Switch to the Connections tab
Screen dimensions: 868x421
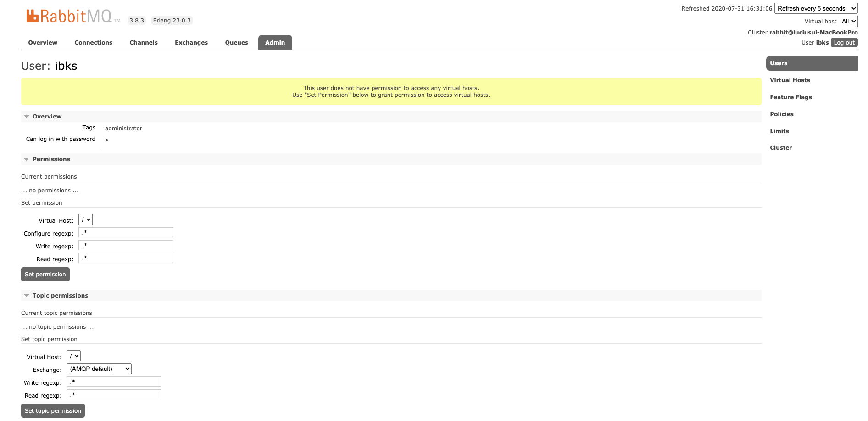coord(94,43)
